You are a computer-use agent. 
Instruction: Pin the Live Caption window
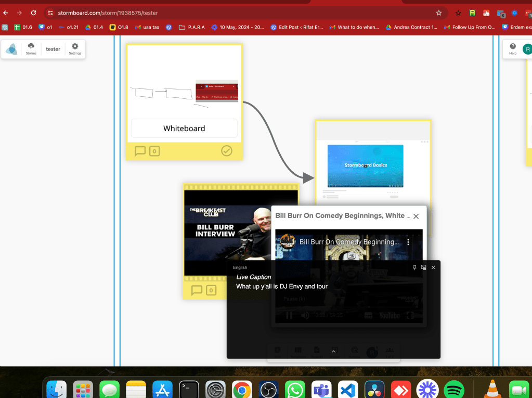click(414, 267)
